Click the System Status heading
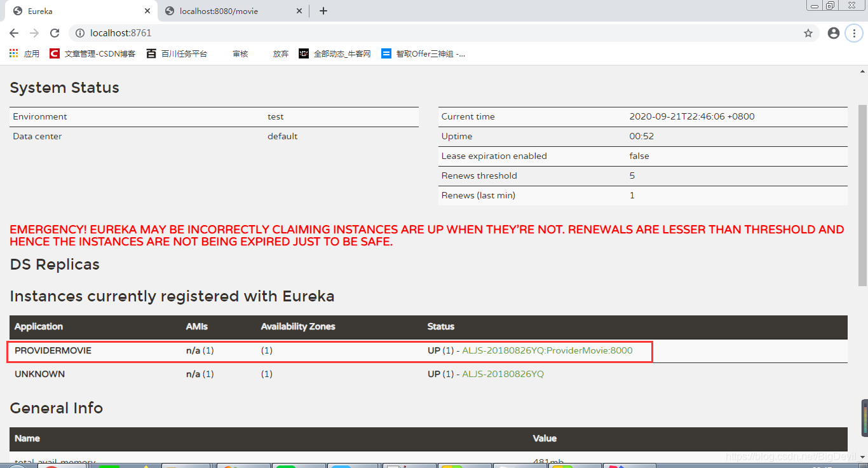This screenshot has width=868, height=468. (65, 88)
